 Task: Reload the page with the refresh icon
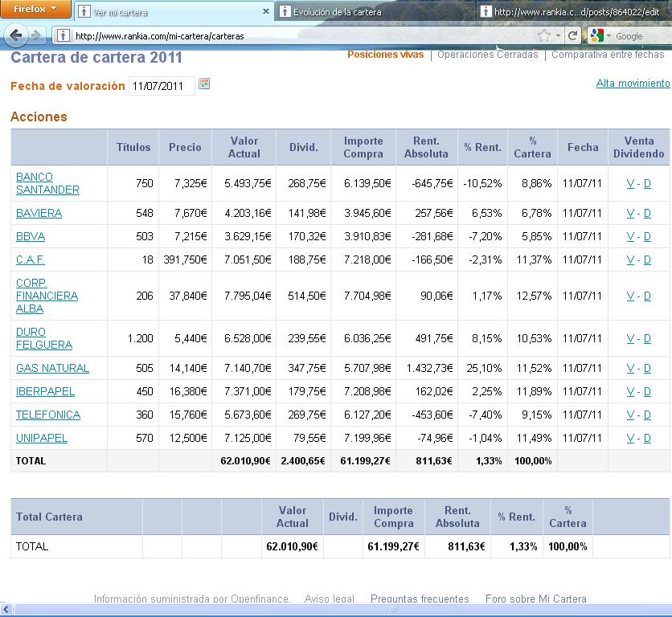click(572, 35)
